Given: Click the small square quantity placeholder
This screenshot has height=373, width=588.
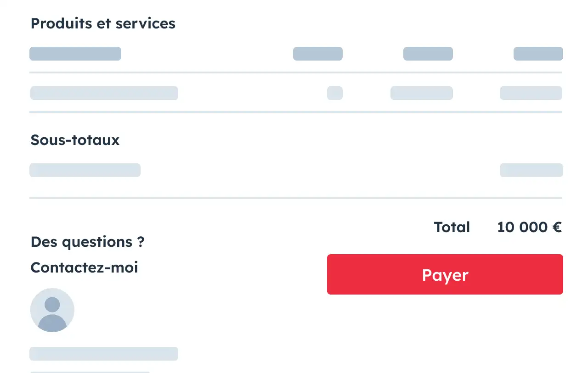Looking at the screenshot, I should (x=335, y=93).
